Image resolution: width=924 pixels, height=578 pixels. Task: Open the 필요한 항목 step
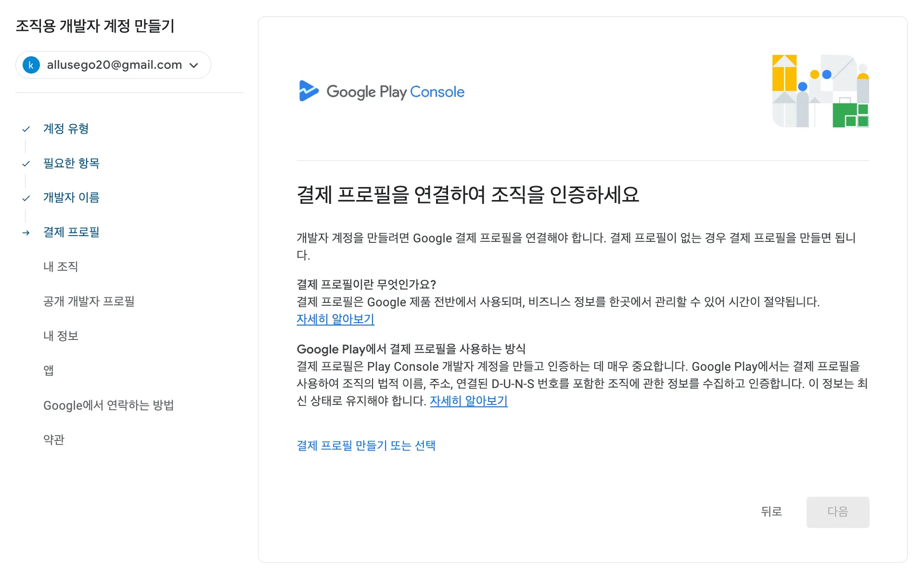(x=71, y=163)
